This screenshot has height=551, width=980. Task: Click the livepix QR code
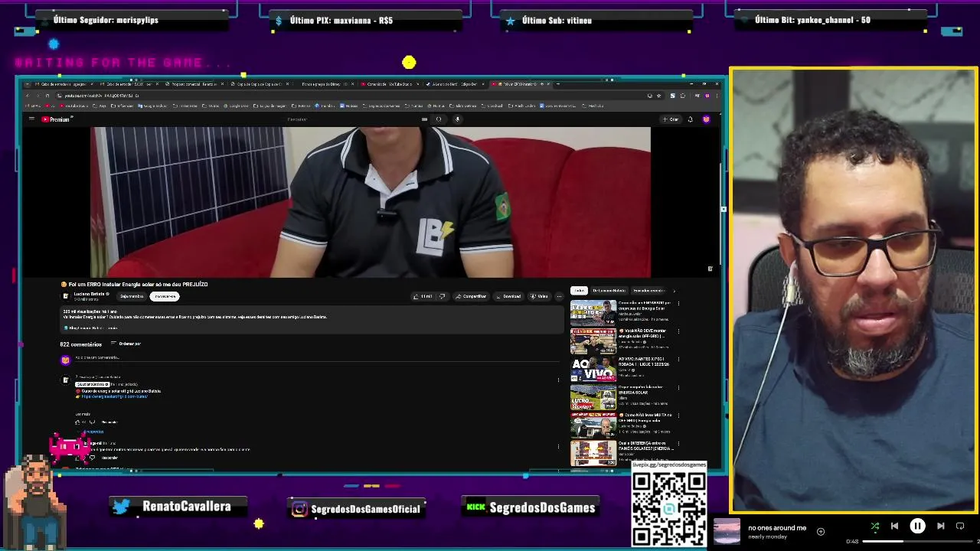tap(669, 508)
